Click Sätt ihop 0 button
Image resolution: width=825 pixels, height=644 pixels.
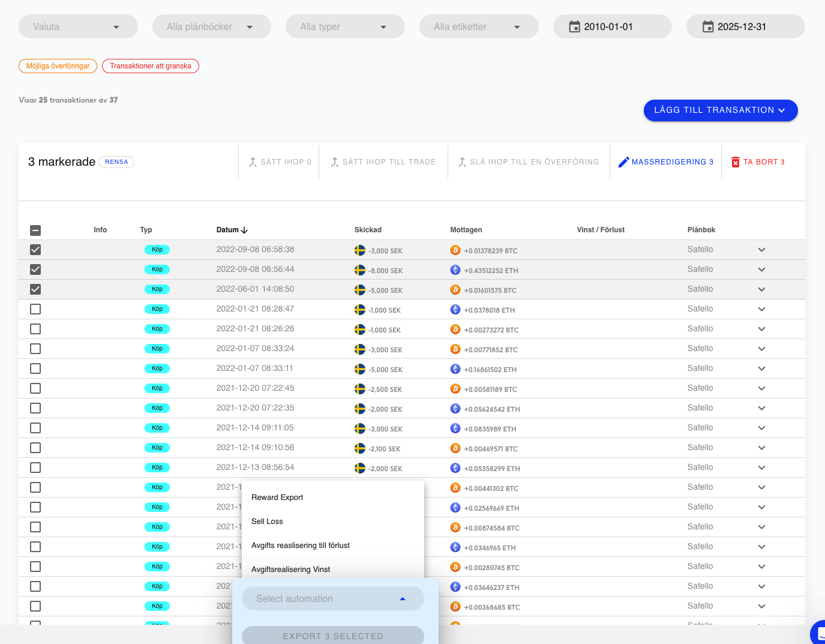pos(280,162)
